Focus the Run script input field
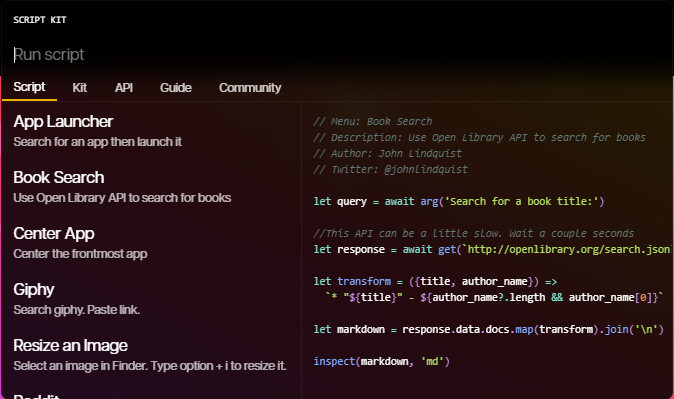The image size is (674, 399). (337, 55)
